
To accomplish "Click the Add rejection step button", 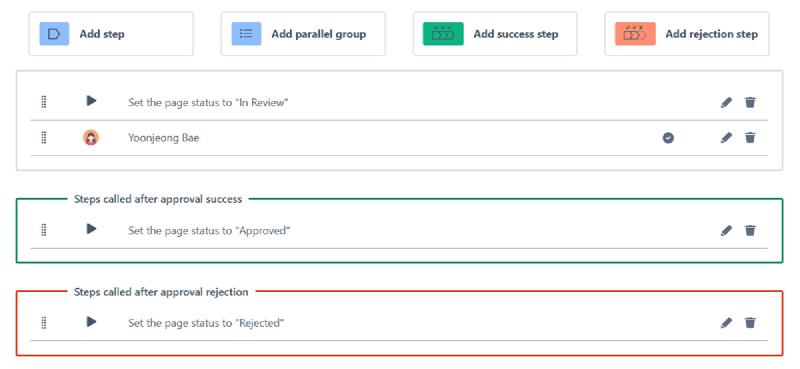I will [687, 34].
